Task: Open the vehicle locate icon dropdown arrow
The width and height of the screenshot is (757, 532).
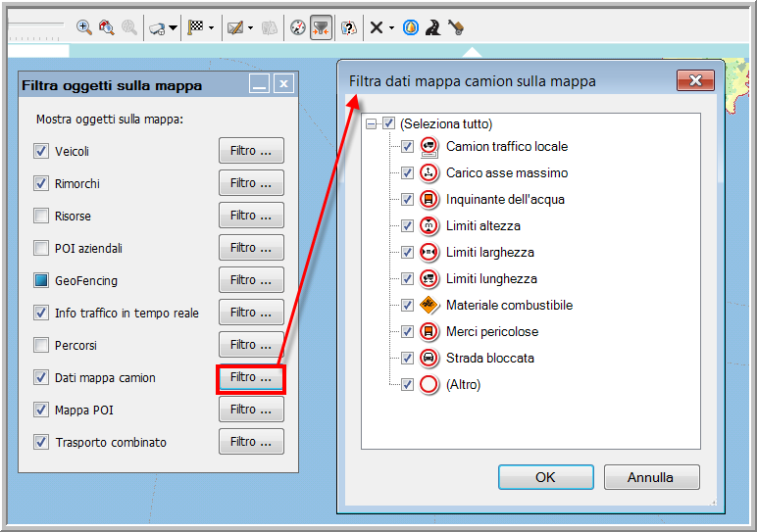Action: pos(173,28)
